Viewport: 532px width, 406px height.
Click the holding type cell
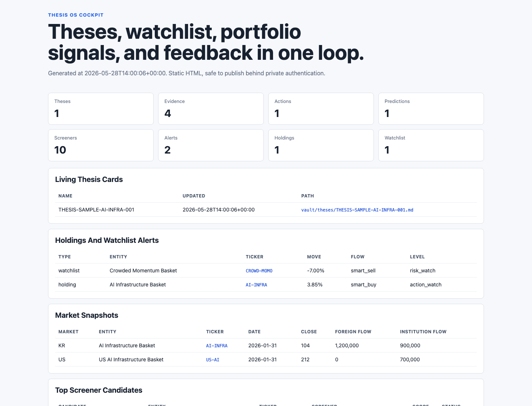pos(67,285)
